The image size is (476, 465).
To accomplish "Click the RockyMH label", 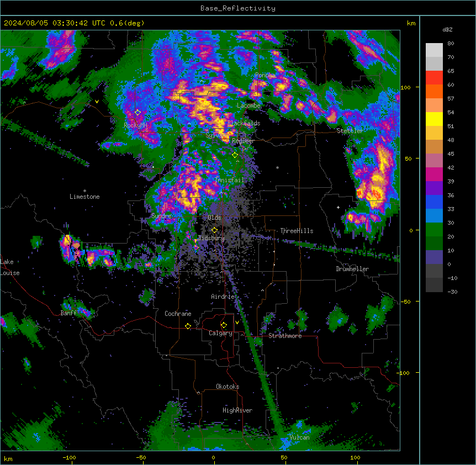I will pos(135,125).
